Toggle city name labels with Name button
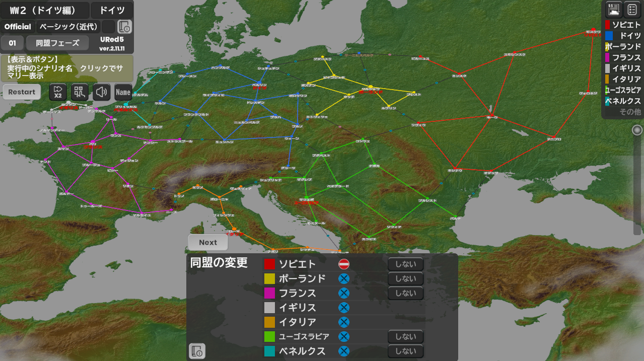Viewport: 644px width, 361px height. pyautogui.click(x=123, y=92)
